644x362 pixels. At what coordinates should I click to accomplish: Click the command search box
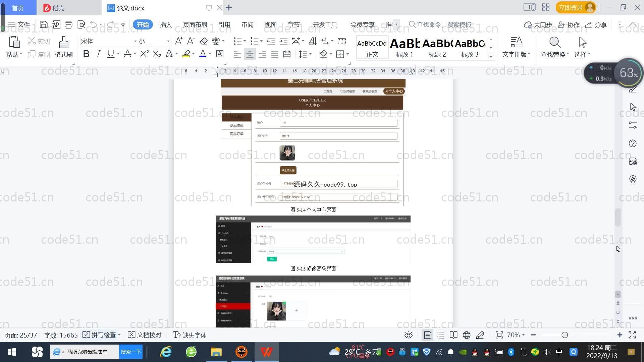point(440,24)
